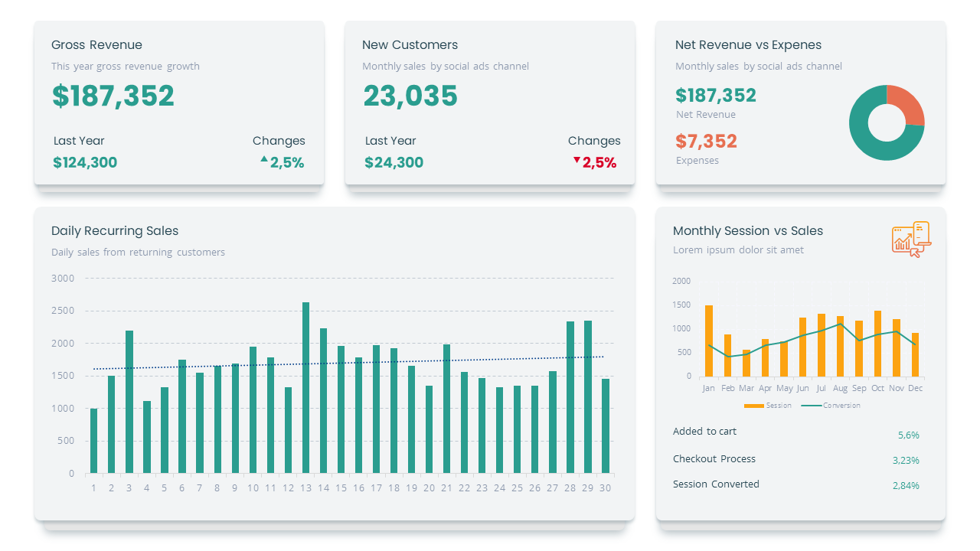Click the 2,84% session converted value
Image resolution: width=980 pixels, height=551 pixels.
coord(906,486)
